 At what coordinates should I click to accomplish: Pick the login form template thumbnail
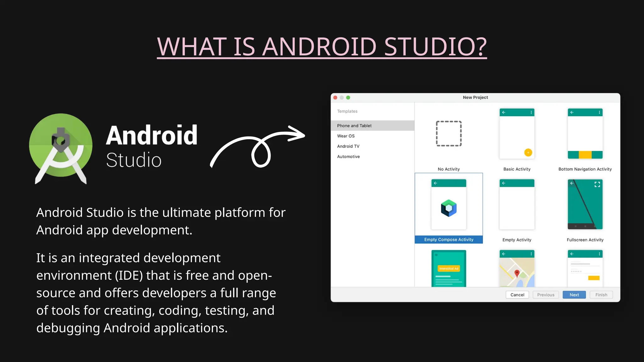[x=585, y=268]
